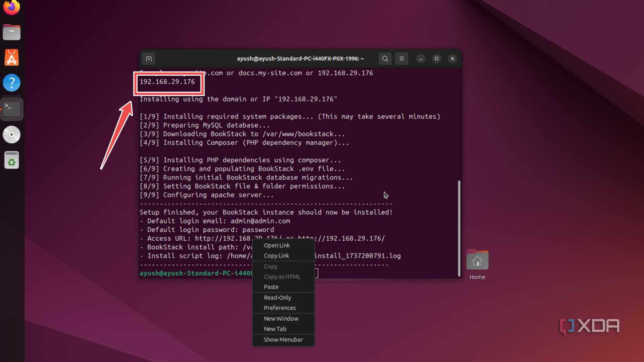Launch Ubuntu Software from the dock
Screen dimensions: 644x362
coord(11,57)
